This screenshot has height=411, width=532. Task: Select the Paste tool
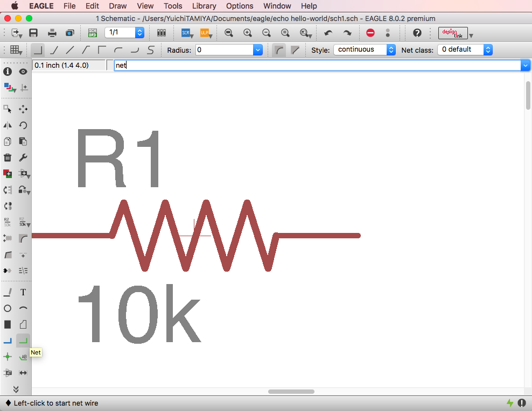tap(23, 141)
